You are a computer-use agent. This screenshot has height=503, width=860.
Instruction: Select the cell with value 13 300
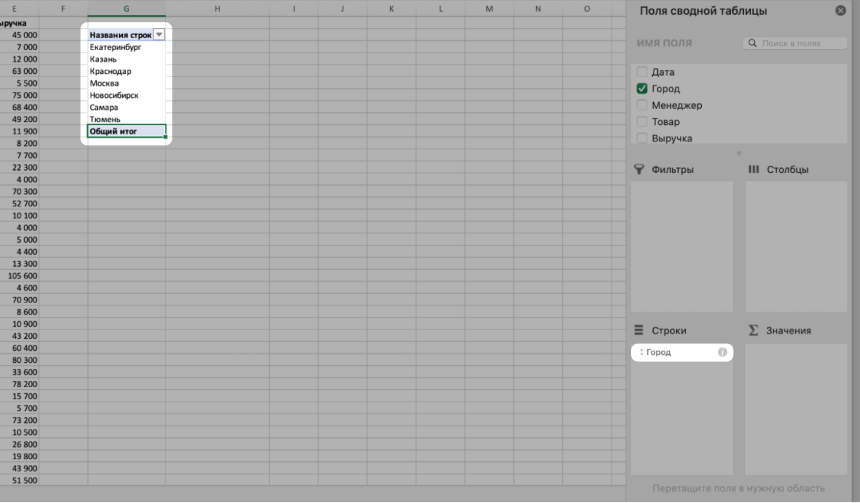point(19,264)
